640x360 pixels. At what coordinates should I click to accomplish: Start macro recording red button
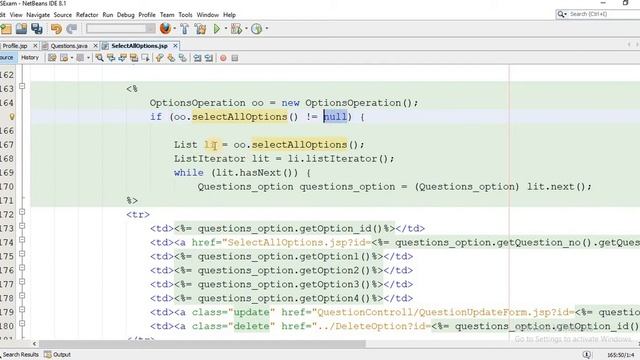pos(223,58)
